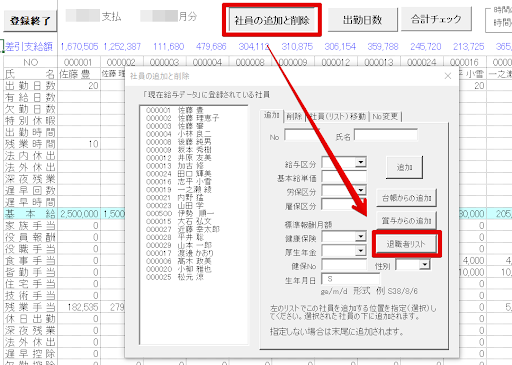Click the 残業手当 value 182,535
The width and height of the screenshot is (512, 365).
[x=83, y=307]
